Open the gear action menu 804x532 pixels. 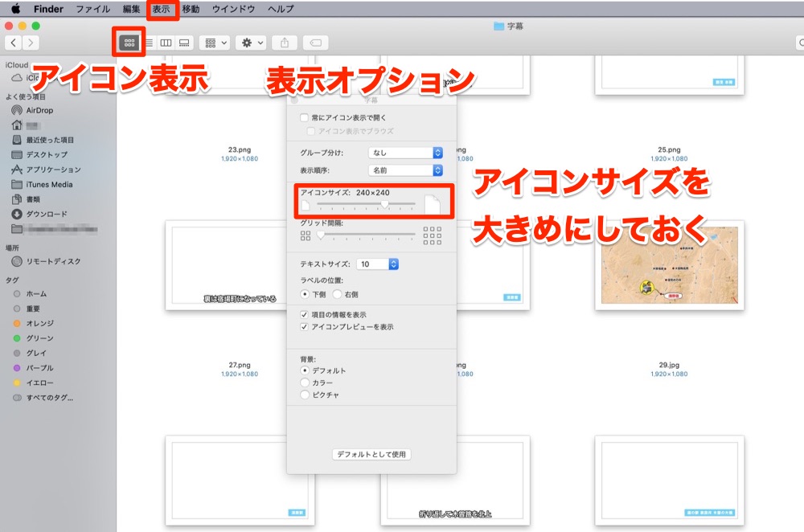[252, 43]
